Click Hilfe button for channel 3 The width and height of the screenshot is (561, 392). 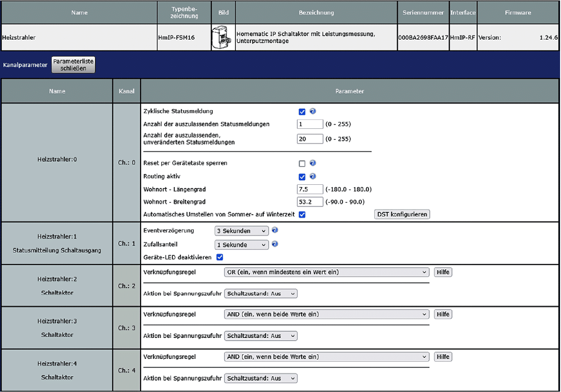click(x=443, y=315)
